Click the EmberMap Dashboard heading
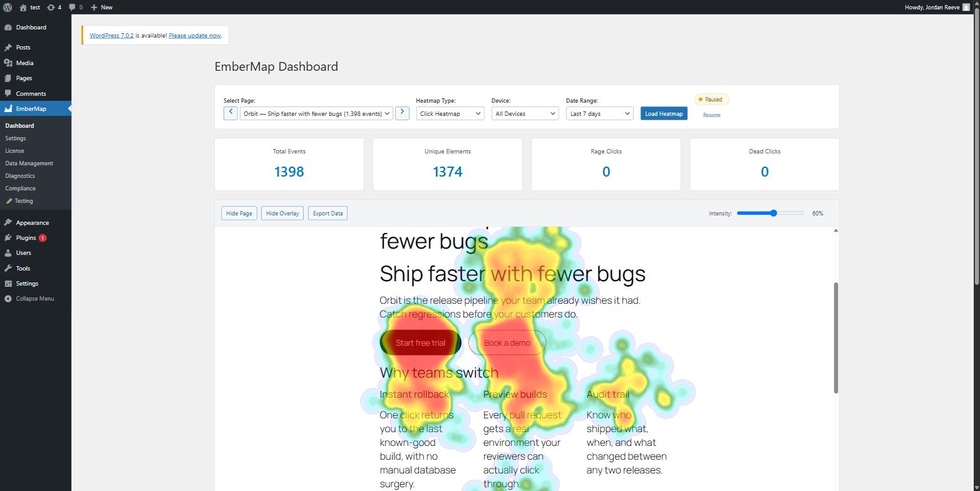 pyautogui.click(x=276, y=66)
